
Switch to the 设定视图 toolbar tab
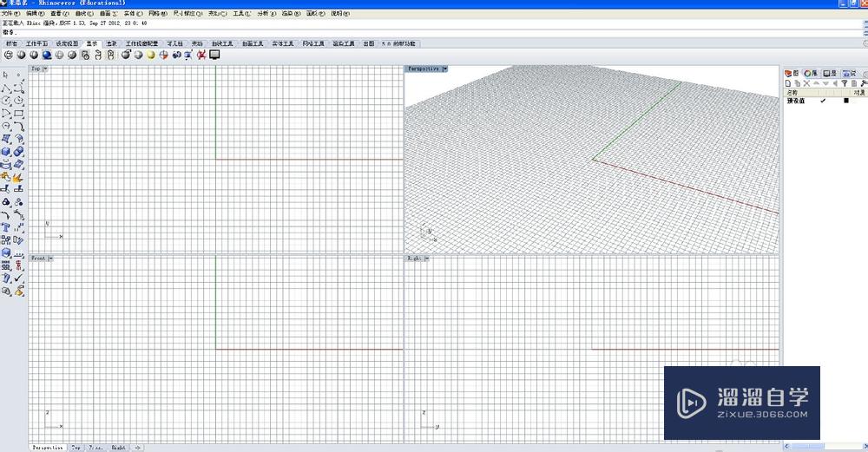pos(67,43)
